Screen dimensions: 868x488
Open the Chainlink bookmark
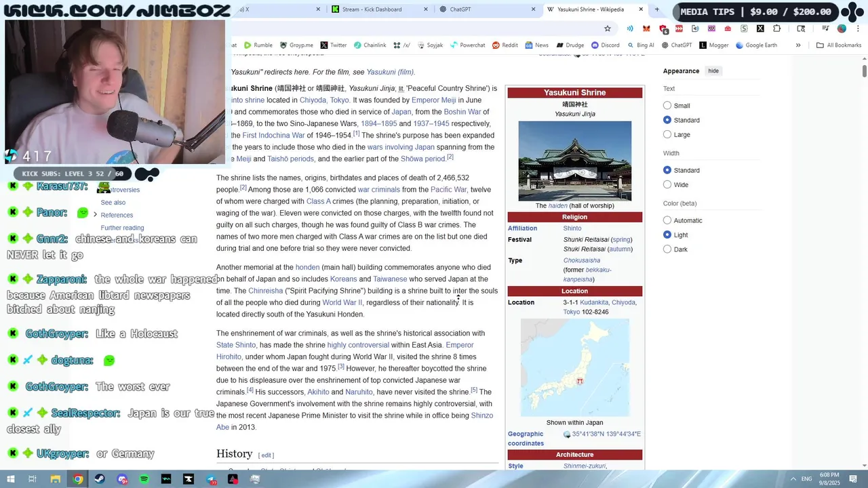370,45
